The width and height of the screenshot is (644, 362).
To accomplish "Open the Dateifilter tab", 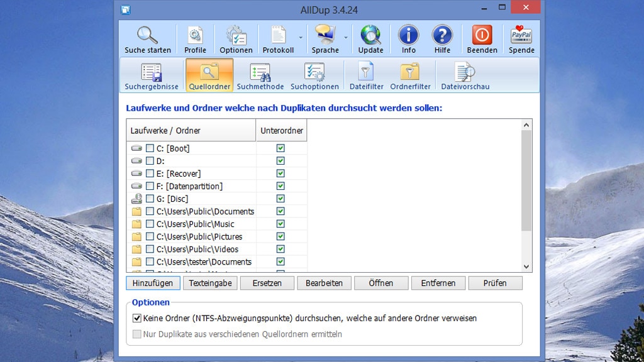I will (x=367, y=75).
